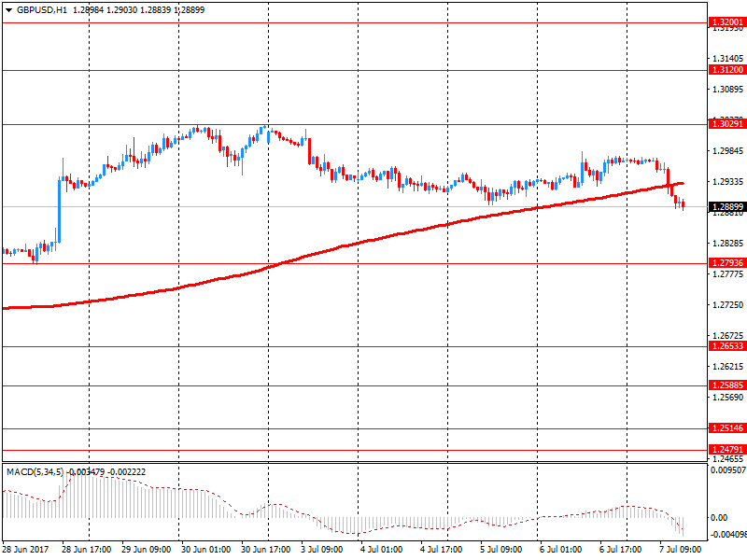Click the 7 Jul 09:00 time label
The image size is (747, 560).
point(681,550)
